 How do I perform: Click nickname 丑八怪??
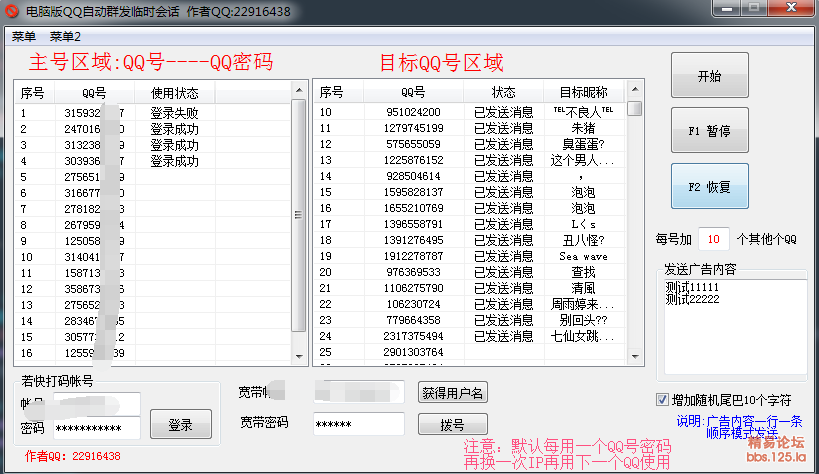pyautogui.click(x=583, y=240)
